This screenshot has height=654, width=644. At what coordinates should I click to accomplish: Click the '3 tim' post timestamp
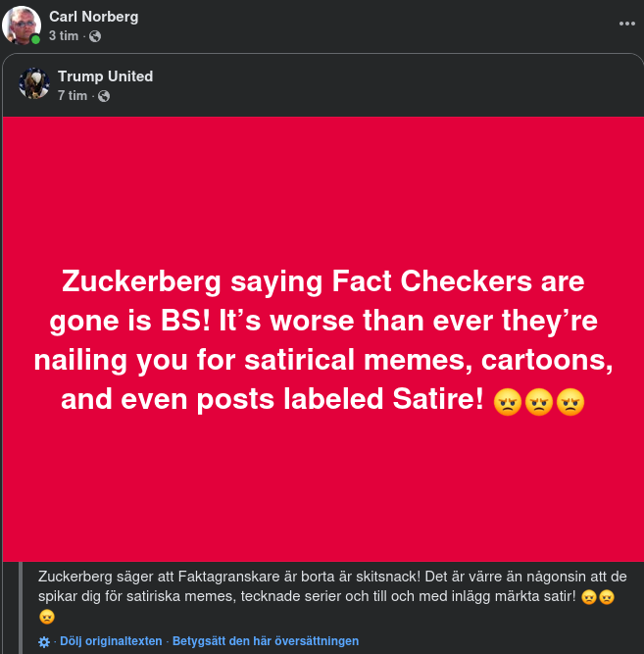64,35
